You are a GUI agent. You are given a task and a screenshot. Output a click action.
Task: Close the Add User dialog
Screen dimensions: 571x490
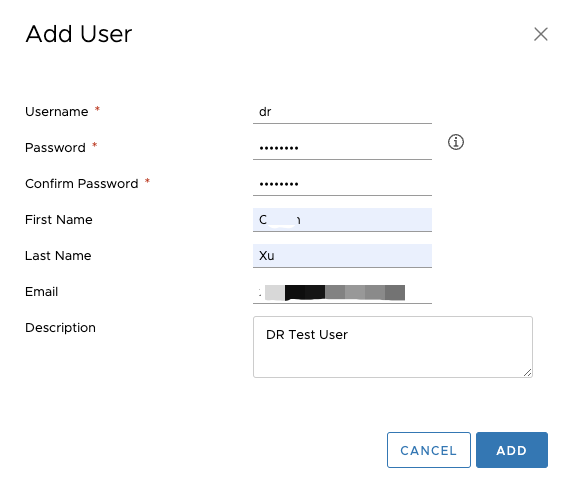pyautogui.click(x=541, y=34)
